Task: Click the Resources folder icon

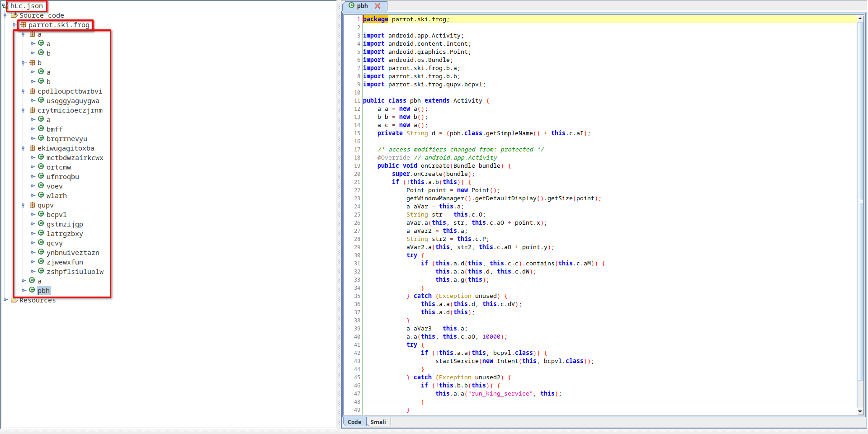Action: pos(14,300)
